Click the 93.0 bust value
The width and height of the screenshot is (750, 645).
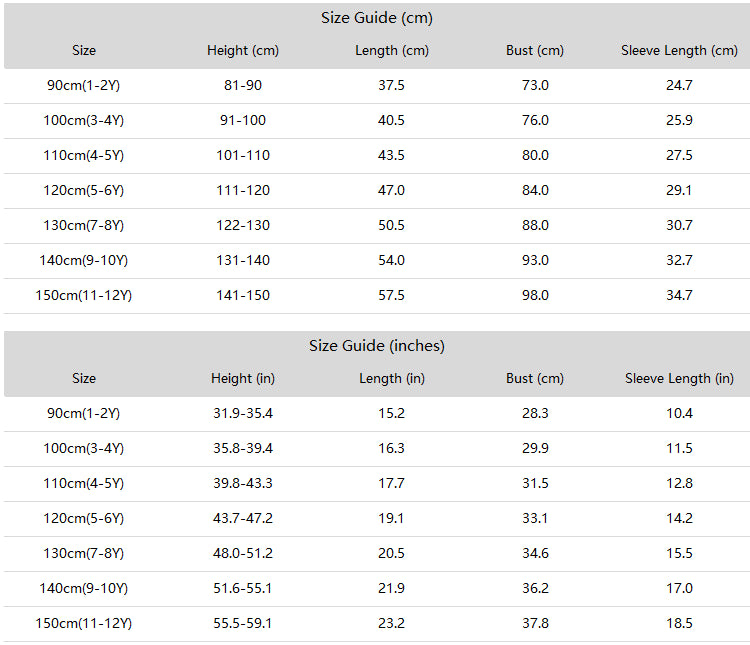click(x=535, y=260)
